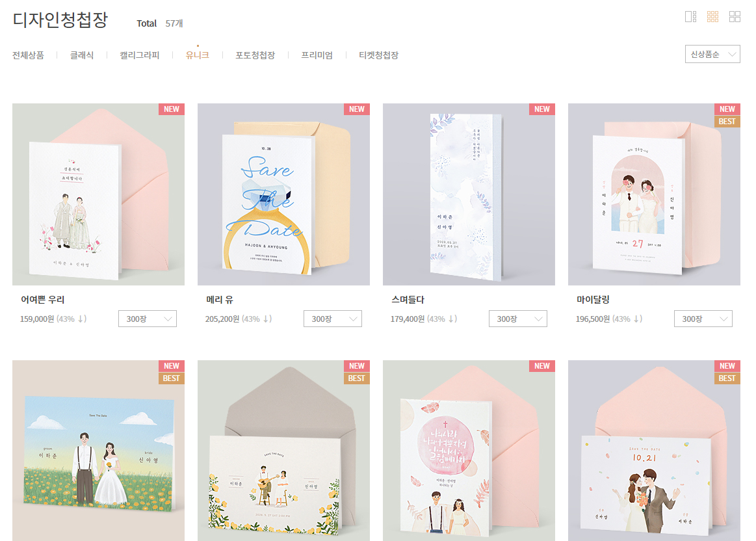Click the NEW badge on 스며들다 card
756x541 pixels.
pyautogui.click(x=542, y=109)
